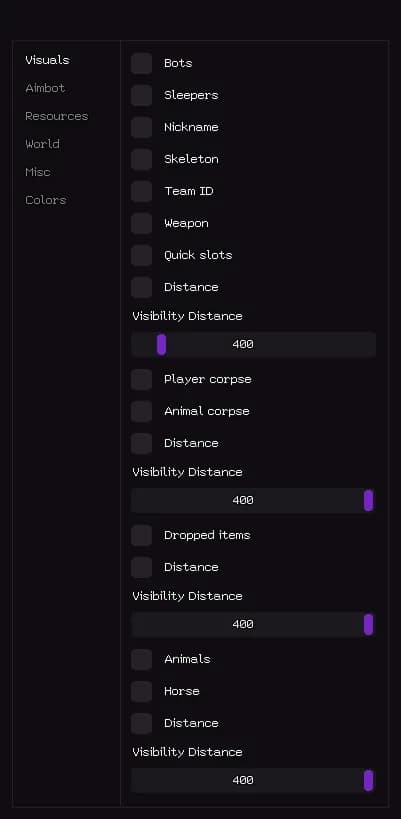Toggle the Sleepers checkbox
Image resolution: width=401 pixels, height=819 pixels.
[x=141, y=96]
